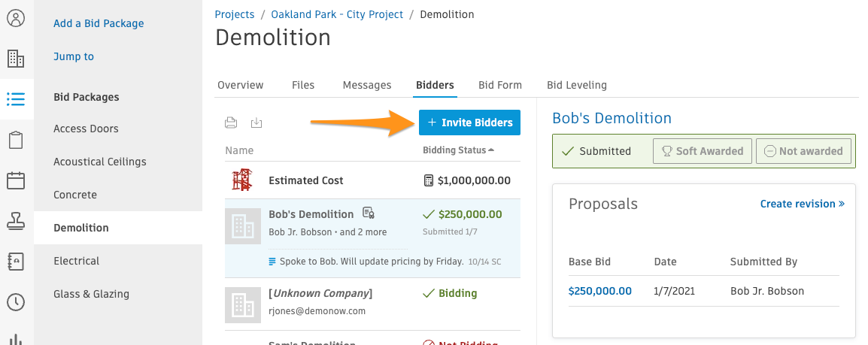Open the user profile icon in sidebar

tap(16, 18)
